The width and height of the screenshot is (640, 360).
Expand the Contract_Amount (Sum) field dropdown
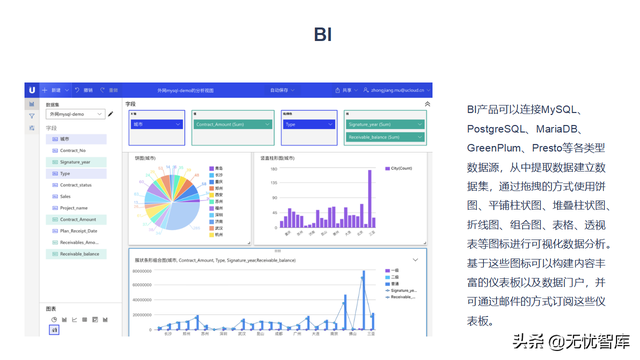pos(233,124)
